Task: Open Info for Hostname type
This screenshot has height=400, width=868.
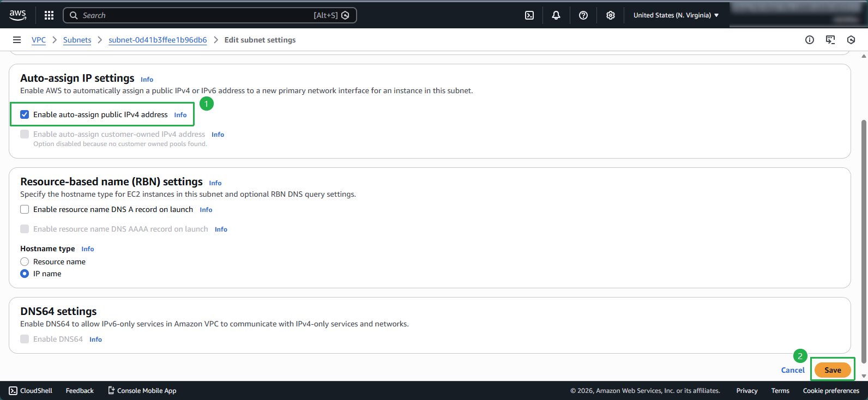Action: 88,249
